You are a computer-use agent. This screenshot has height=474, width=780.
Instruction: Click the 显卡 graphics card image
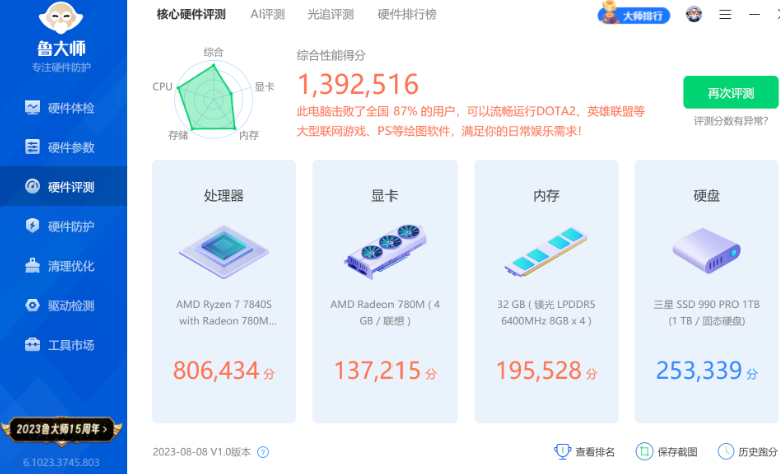pos(385,251)
